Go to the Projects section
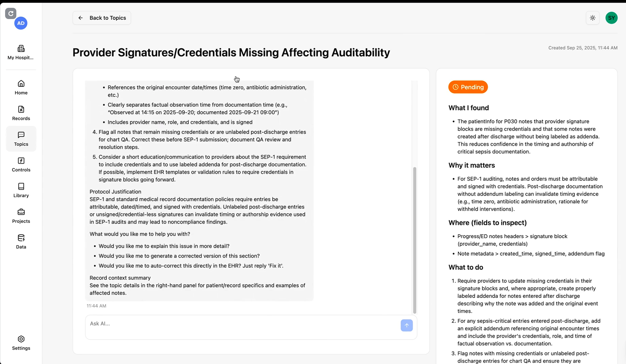The image size is (626, 364). 21,216
